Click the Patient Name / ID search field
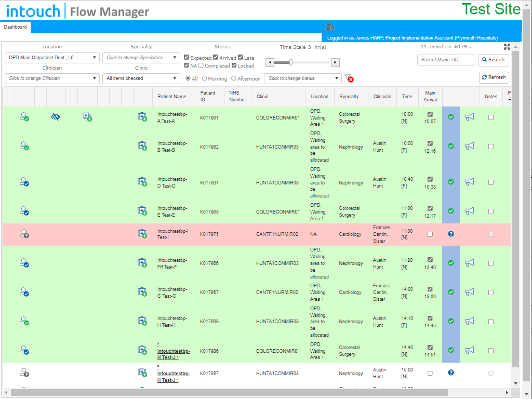 446,60
